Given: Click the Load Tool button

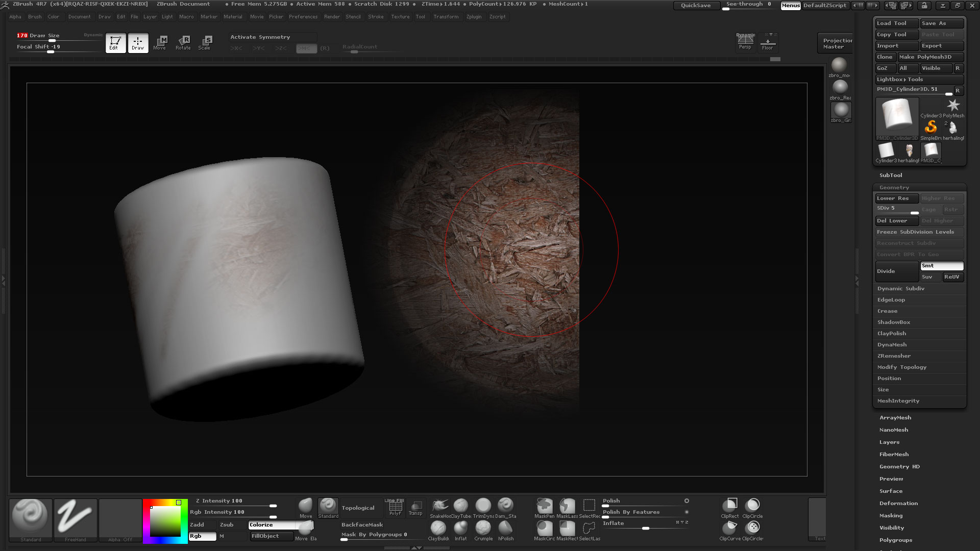Looking at the screenshot, I should click(897, 23).
